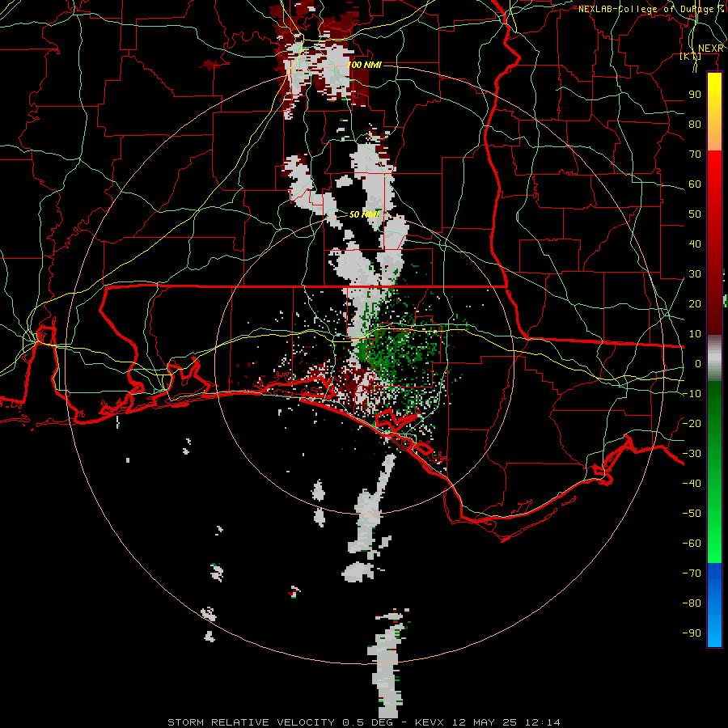Click the positive 70 knot scale label
This screenshot has height=728, width=728.
click(x=695, y=154)
